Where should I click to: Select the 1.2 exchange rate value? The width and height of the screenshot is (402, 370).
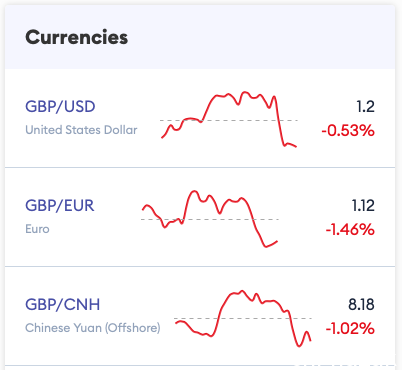click(366, 107)
